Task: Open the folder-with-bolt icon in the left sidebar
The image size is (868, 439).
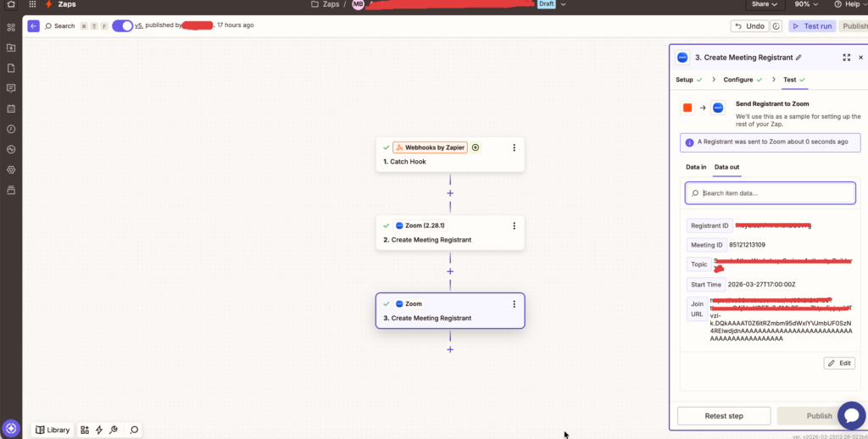Action: pos(10,47)
